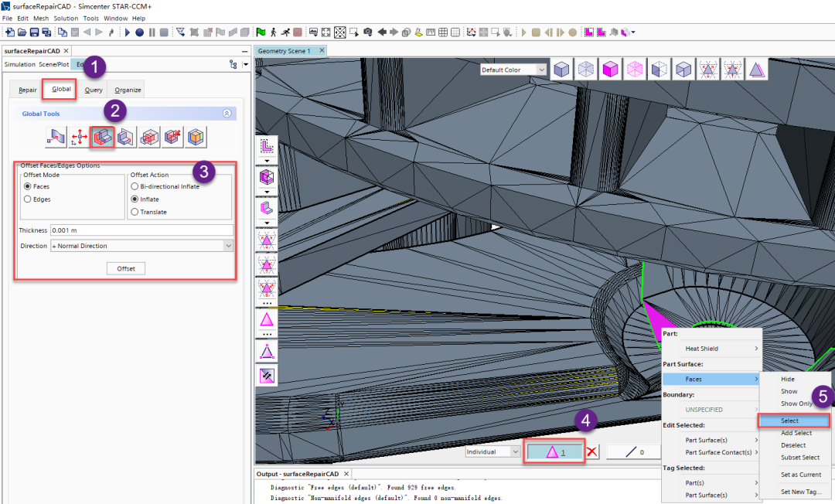Image resolution: width=835 pixels, height=504 pixels.
Task: Click the red X clear selection icon
Action: tap(591, 452)
